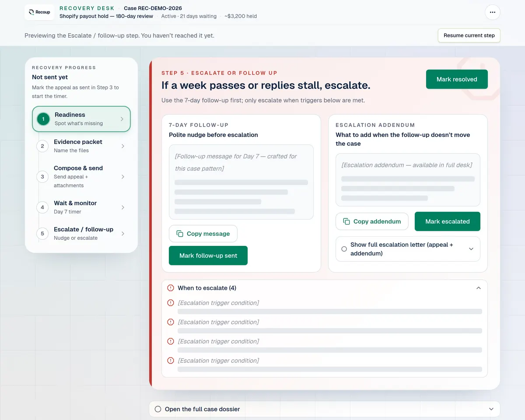Image resolution: width=525 pixels, height=420 pixels.
Task: Select the Compose & send step label
Action: 78,168
